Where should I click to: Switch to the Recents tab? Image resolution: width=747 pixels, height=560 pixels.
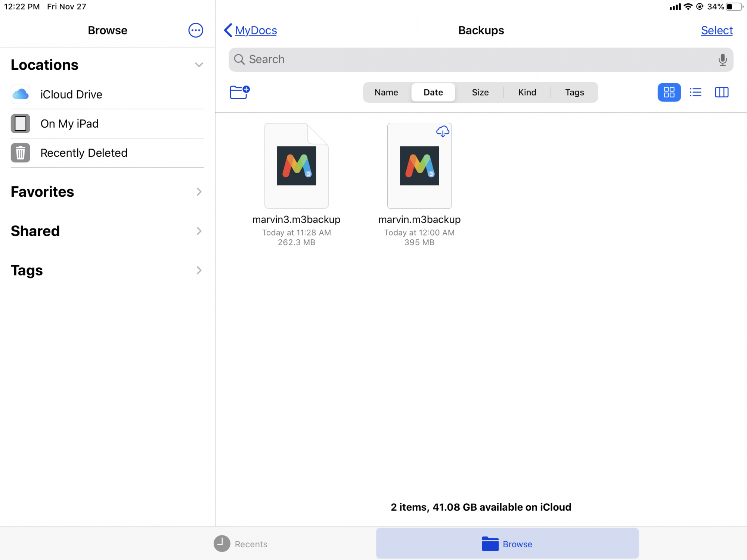coord(241,544)
